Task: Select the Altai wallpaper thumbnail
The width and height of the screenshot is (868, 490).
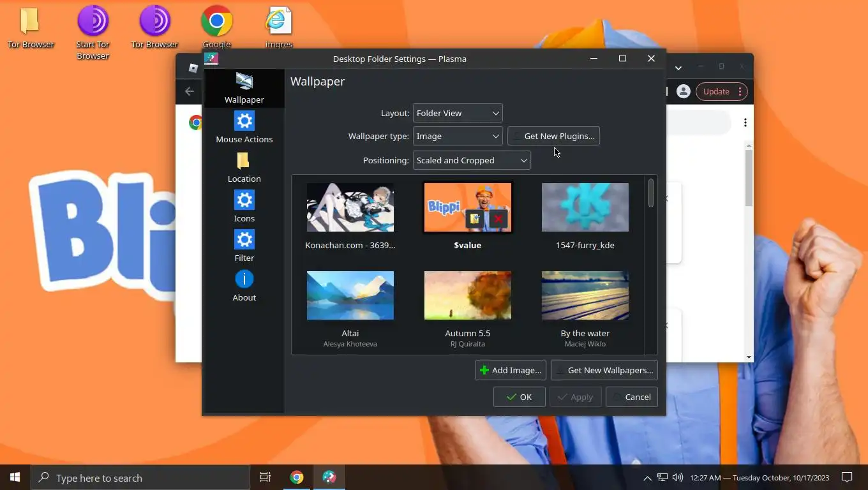Action: click(350, 295)
